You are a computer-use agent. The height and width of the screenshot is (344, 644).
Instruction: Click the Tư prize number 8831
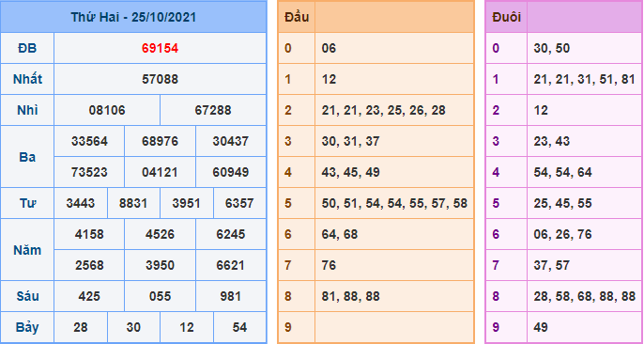point(133,203)
